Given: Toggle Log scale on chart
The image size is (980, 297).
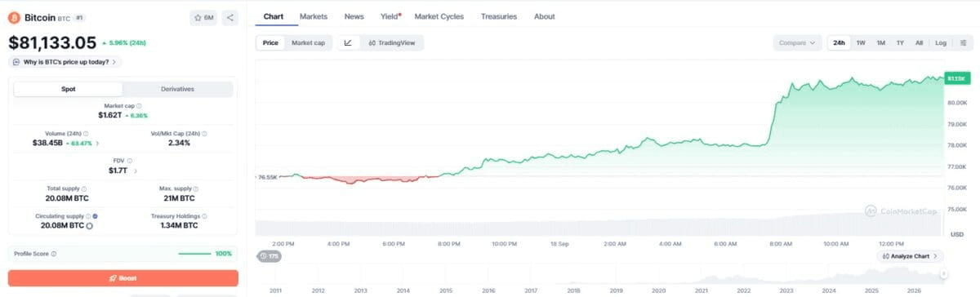Looking at the screenshot, I should tap(941, 42).
